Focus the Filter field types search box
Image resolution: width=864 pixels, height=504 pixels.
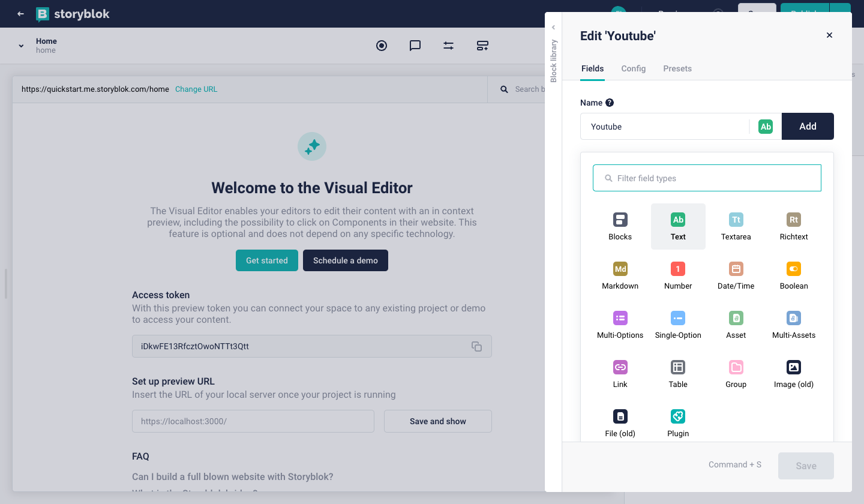tap(707, 178)
